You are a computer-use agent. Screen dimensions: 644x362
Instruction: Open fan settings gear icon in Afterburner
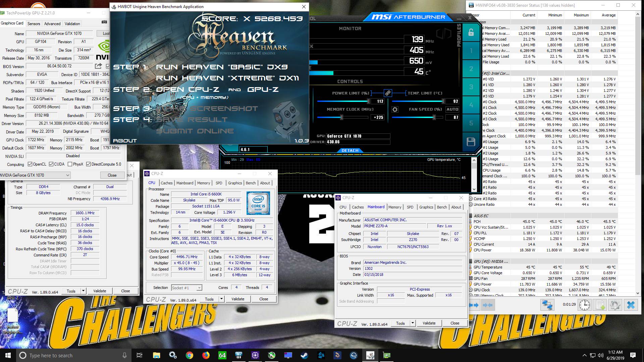pos(395,109)
